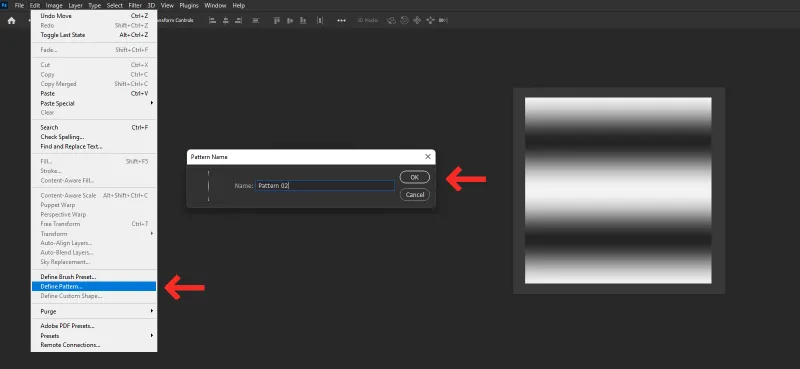Expand the Transform submenu
Screen dimensions: 800x369
(x=94, y=233)
